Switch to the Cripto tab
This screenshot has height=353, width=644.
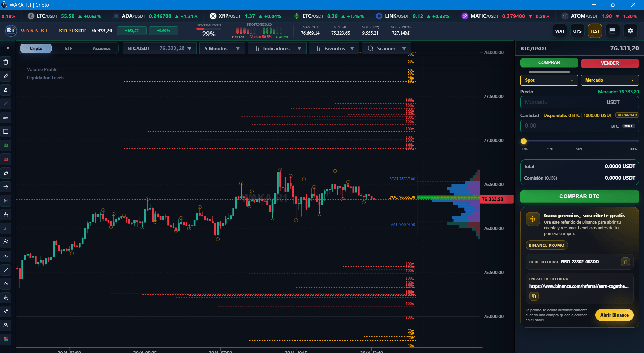[x=36, y=48]
